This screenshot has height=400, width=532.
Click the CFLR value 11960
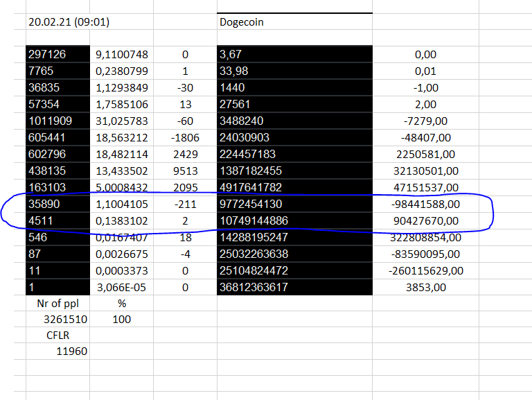click(x=57, y=351)
